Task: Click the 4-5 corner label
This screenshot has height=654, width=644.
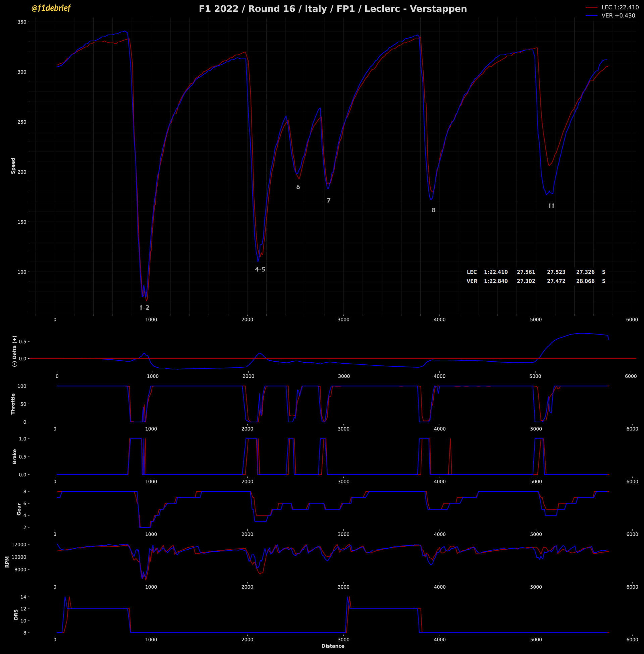Action: click(260, 270)
